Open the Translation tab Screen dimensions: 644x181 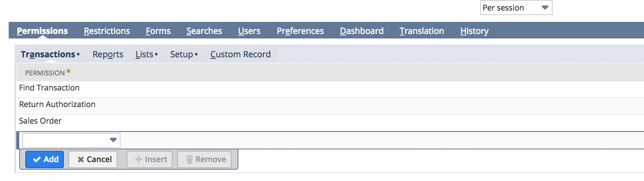422,31
